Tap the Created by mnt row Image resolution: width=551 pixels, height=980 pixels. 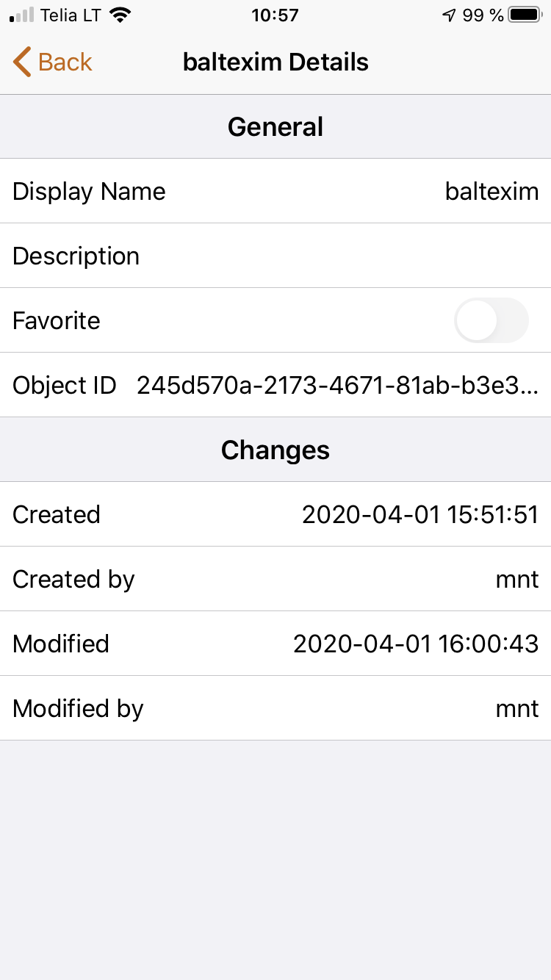275,579
